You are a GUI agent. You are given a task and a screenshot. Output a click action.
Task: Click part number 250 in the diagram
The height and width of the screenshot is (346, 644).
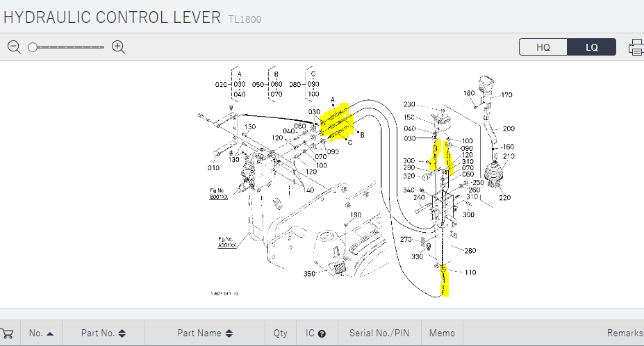[478, 183]
